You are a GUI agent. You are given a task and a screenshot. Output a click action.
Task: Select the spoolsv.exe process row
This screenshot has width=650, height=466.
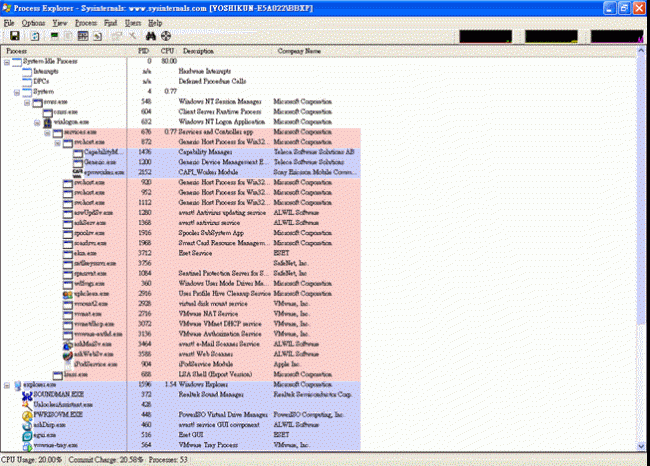(86, 232)
